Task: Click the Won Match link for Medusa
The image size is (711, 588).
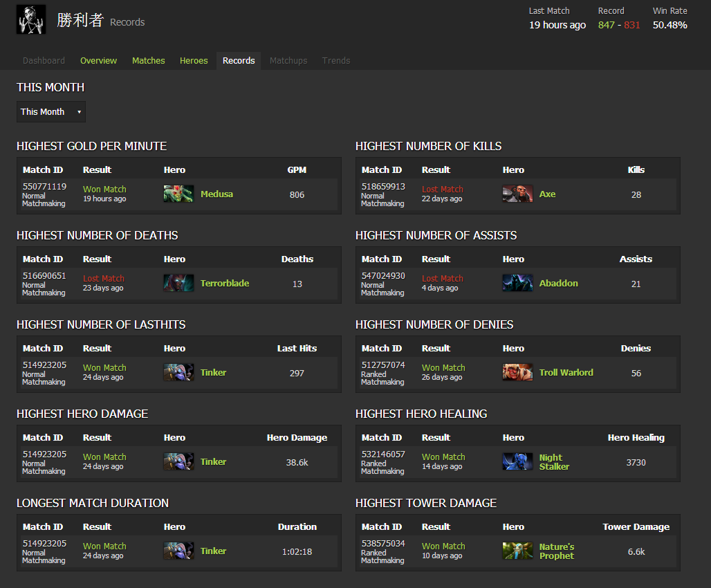Action: click(x=104, y=190)
